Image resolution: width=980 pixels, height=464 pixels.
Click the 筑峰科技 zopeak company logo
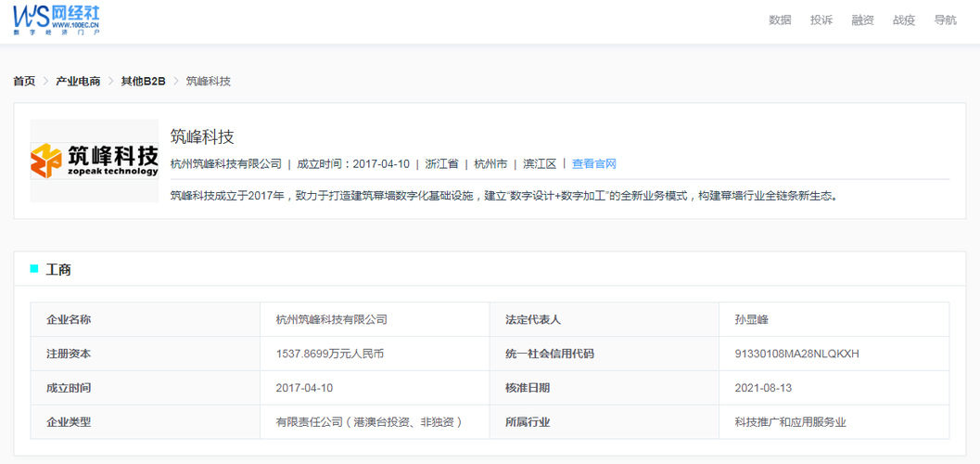95,161
